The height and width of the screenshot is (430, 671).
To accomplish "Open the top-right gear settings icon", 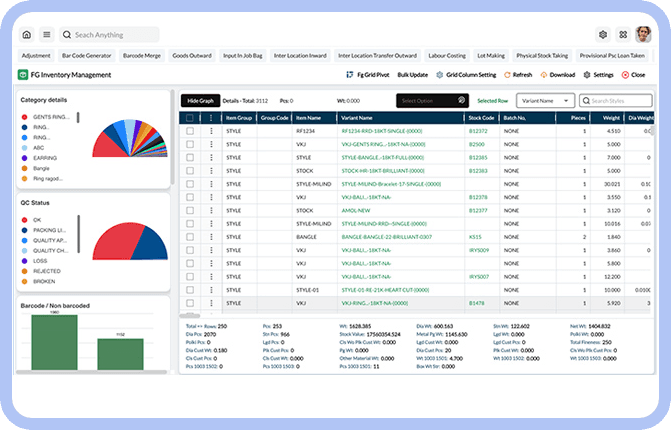I will coord(603,35).
